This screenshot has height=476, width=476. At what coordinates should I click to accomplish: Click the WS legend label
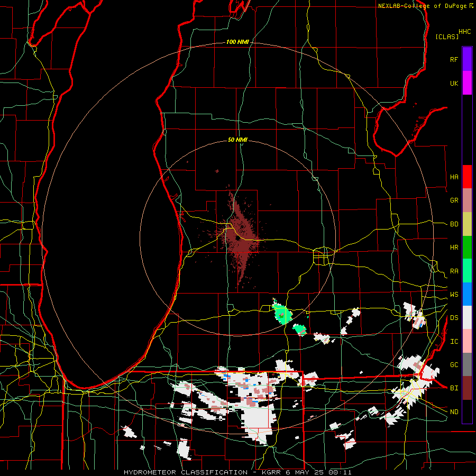point(454,295)
